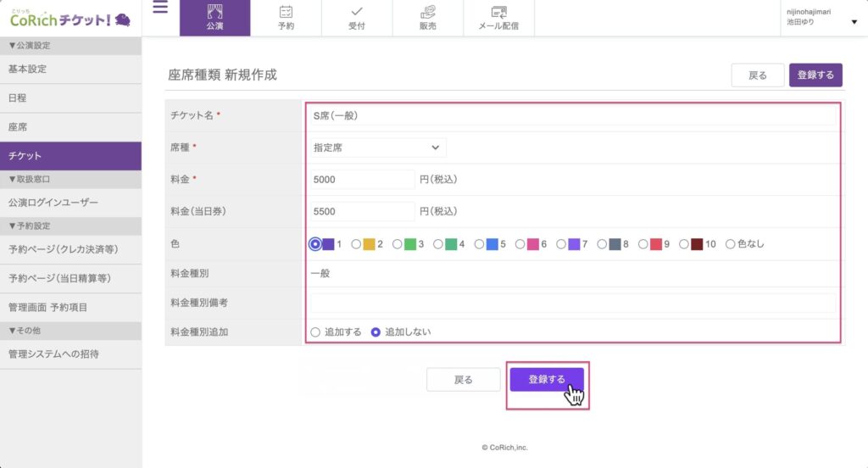The height and width of the screenshot is (468, 868).
Task: Open the メール配信 mail icon tab
Action: [x=499, y=18]
